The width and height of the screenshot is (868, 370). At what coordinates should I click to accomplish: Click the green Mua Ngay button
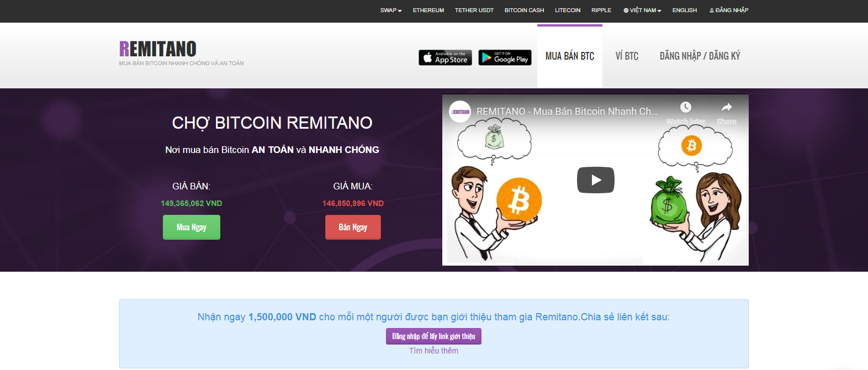pyautogui.click(x=192, y=227)
